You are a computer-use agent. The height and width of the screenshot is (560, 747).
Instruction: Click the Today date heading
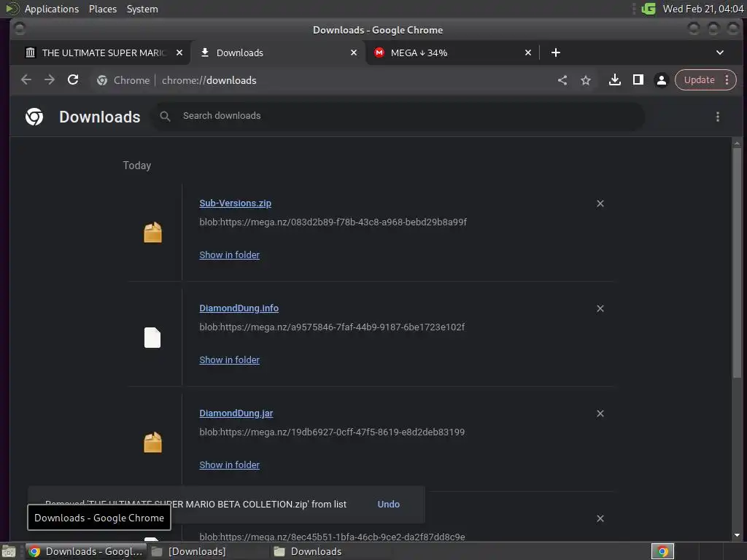136,166
